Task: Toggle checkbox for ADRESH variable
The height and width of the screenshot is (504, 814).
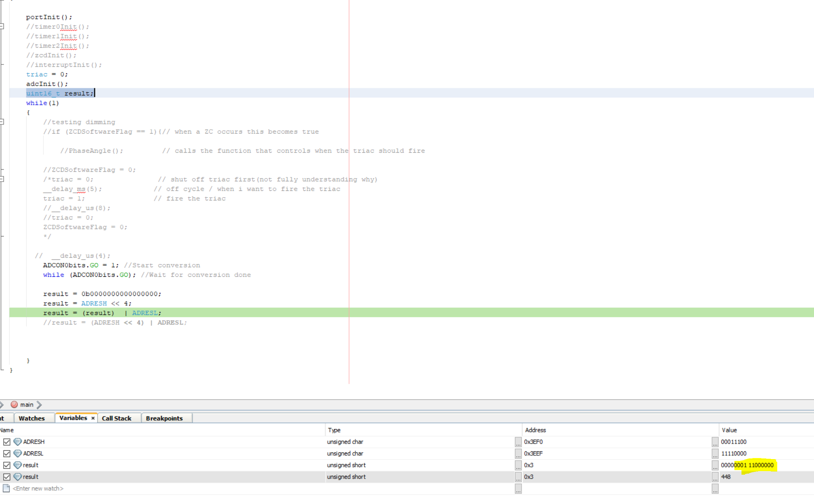Action: [x=7, y=441]
